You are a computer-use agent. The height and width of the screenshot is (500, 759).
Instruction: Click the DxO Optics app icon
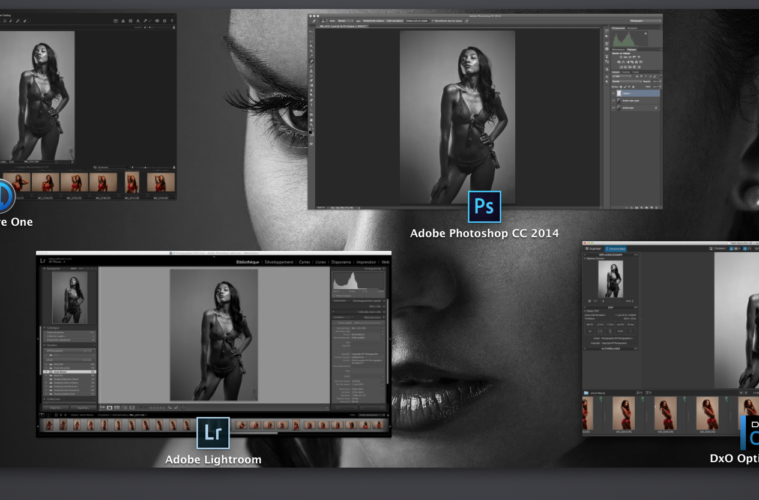pyautogui.click(x=749, y=433)
